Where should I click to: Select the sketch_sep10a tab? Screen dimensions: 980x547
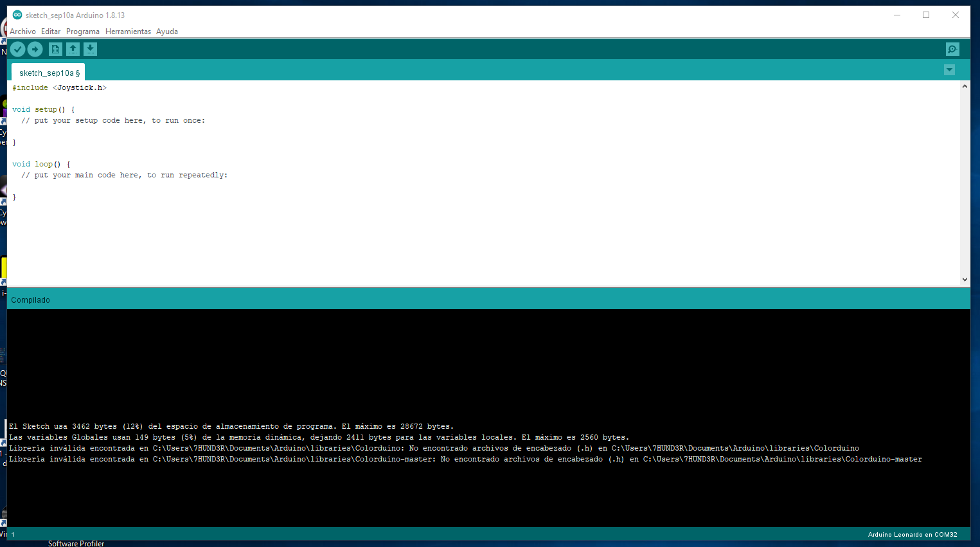click(x=49, y=73)
